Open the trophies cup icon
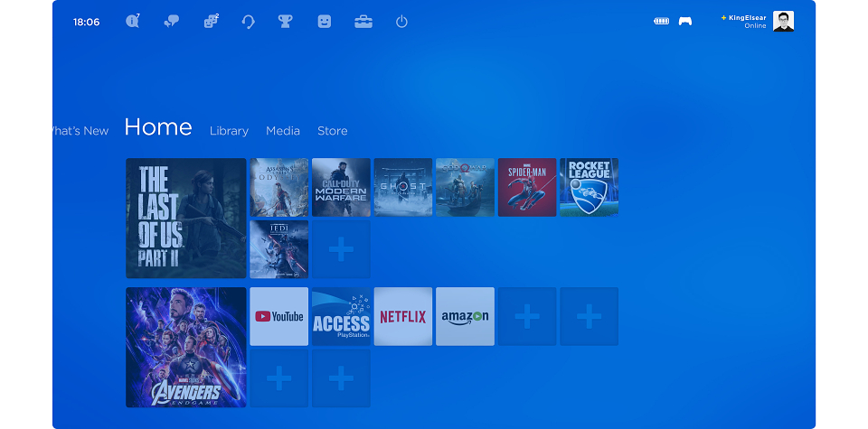Viewport: 868px width, 429px height. click(285, 22)
